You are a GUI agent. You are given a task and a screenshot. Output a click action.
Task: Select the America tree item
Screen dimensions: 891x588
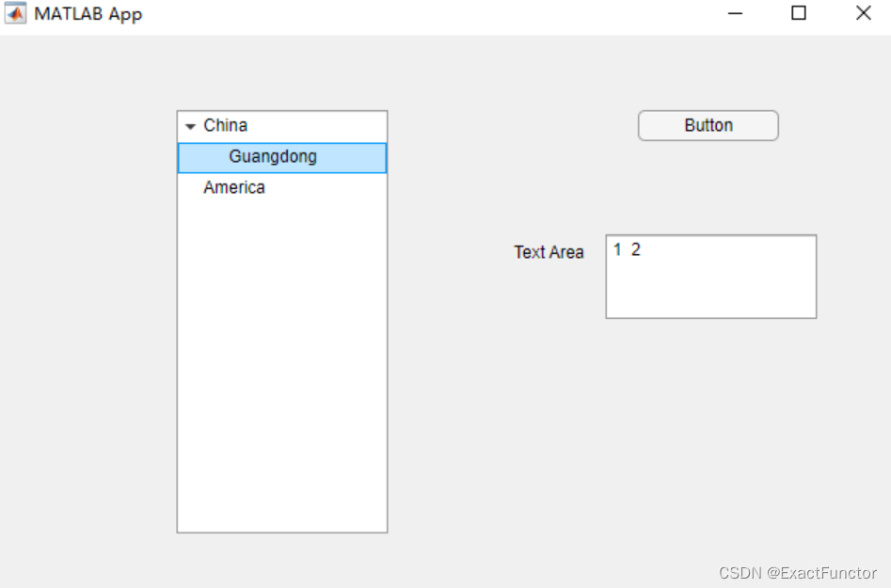234,187
